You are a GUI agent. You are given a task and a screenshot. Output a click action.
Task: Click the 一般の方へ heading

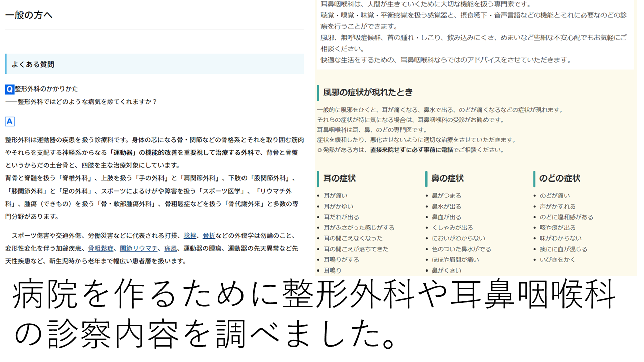(x=29, y=15)
